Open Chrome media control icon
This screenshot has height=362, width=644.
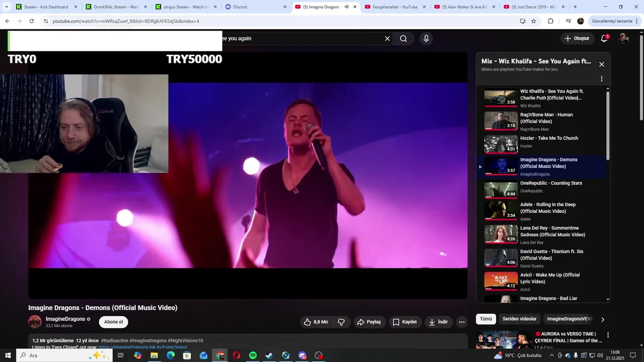coord(568,21)
